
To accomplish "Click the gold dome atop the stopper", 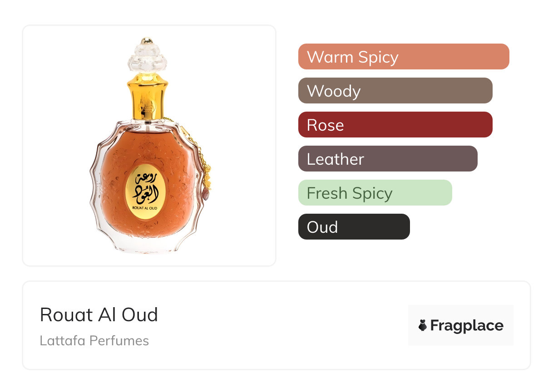I will pyautogui.click(x=147, y=42).
